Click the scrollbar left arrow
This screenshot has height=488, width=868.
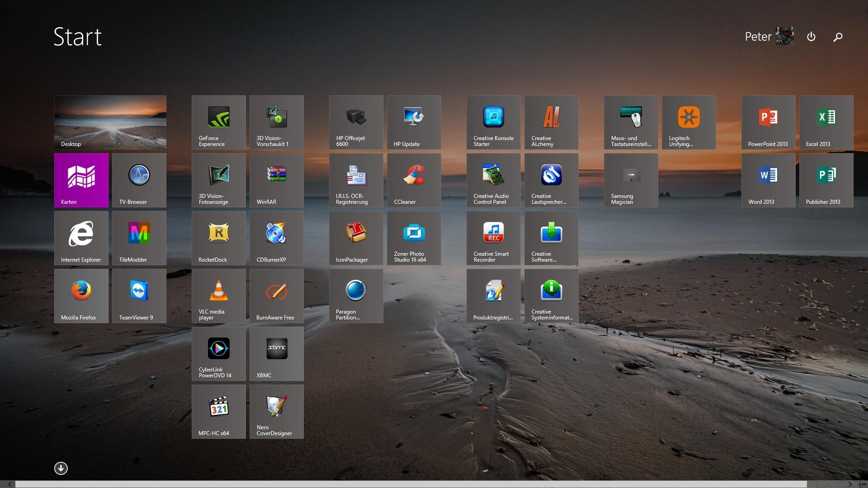pos(9,484)
